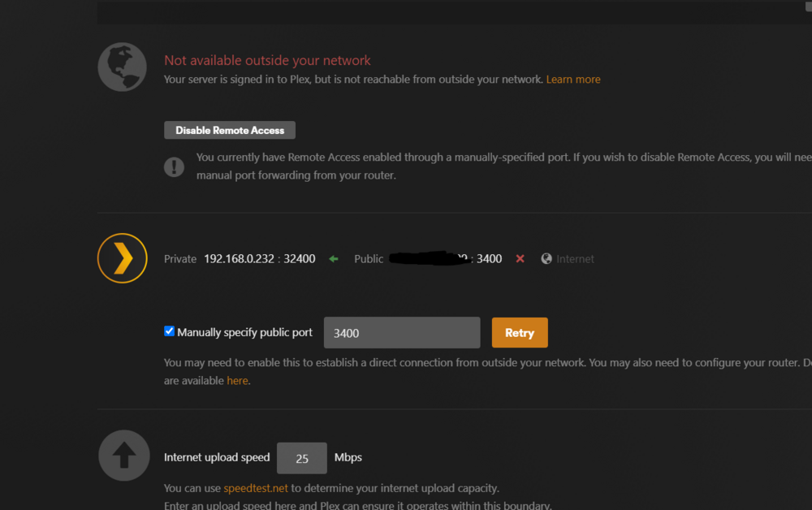
Task: Click the 'Private' label text
Action: coord(180,259)
